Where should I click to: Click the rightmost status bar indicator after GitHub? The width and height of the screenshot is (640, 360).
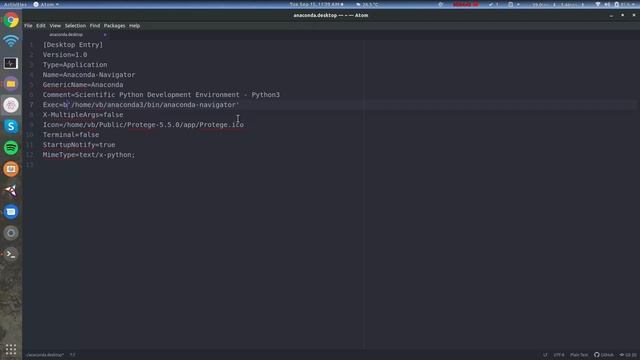[x=628, y=355]
